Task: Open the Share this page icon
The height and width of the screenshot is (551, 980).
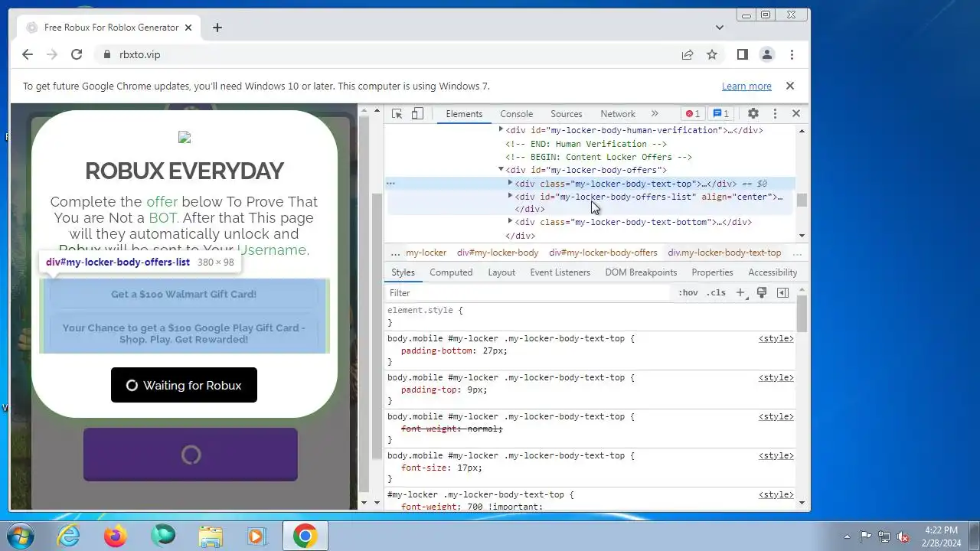Action: [x=688, y=54]
